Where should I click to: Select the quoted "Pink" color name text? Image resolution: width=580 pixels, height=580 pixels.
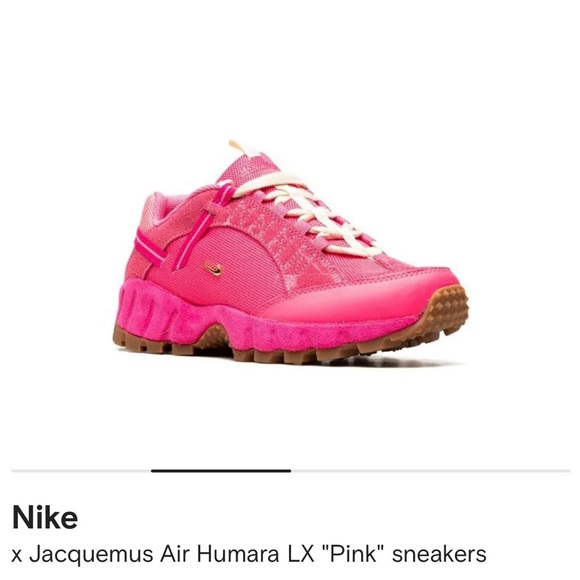[353, 554]
